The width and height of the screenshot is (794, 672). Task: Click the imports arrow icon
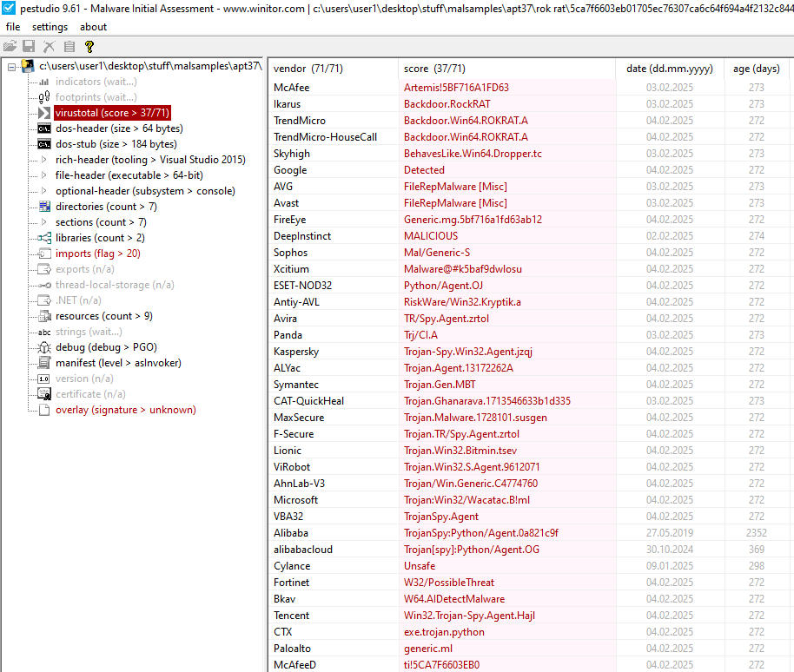44,254
